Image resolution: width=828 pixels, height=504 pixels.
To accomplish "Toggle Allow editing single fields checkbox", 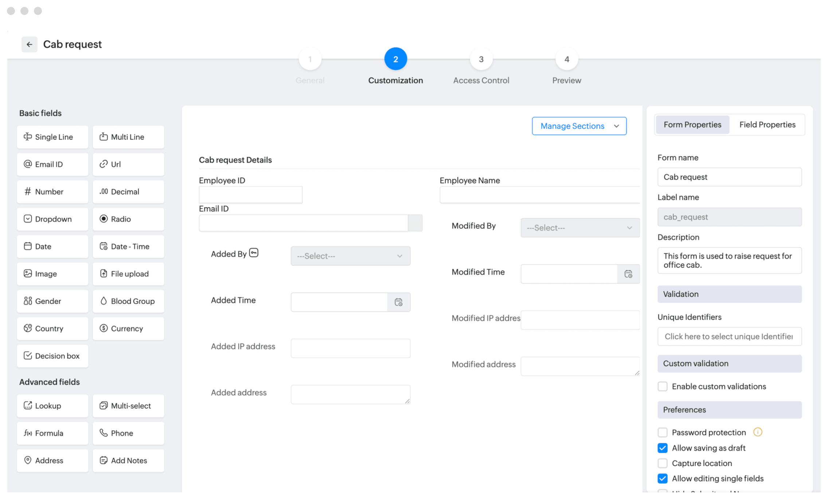I will (x=663, y=479).
